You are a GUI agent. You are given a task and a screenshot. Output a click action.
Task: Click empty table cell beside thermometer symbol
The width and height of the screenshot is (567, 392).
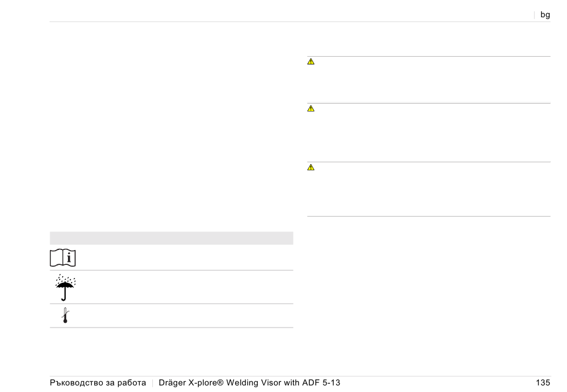tap(184, 316)
